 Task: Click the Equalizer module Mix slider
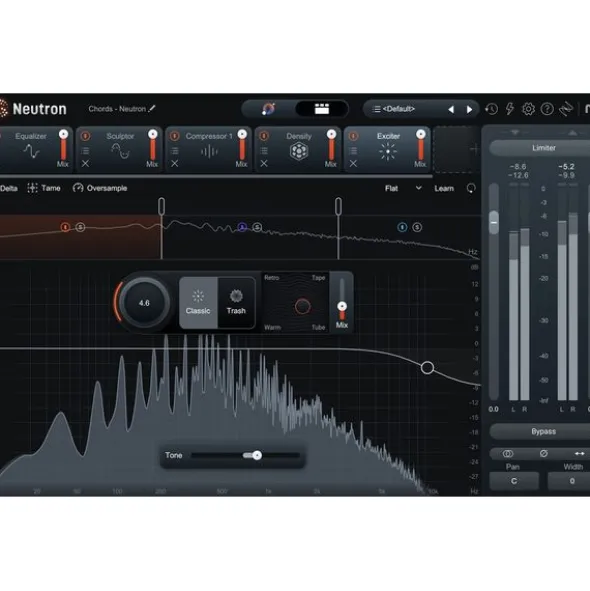(63, 145)
